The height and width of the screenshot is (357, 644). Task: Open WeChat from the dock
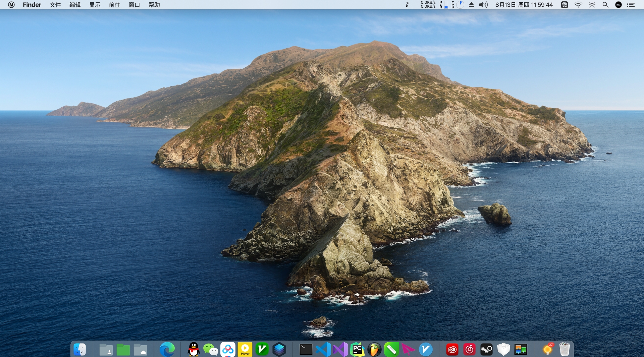(x=211, y=350)
